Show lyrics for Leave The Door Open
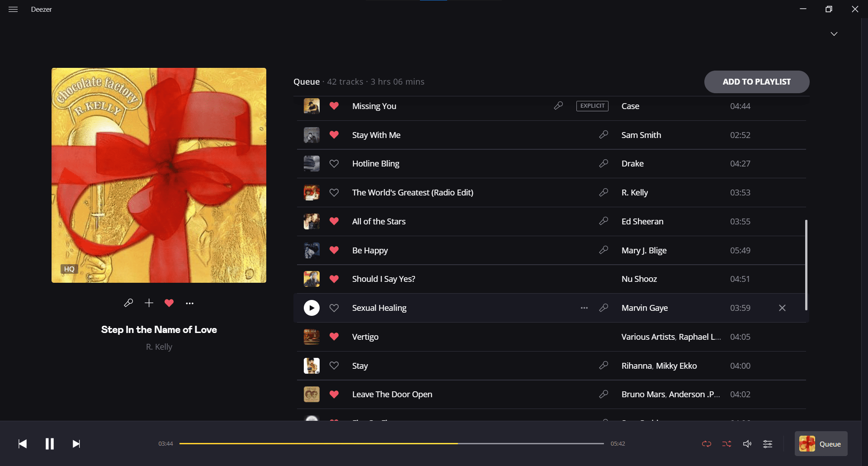This screenshot has height=466, width=868. click(x=604, y=394)
